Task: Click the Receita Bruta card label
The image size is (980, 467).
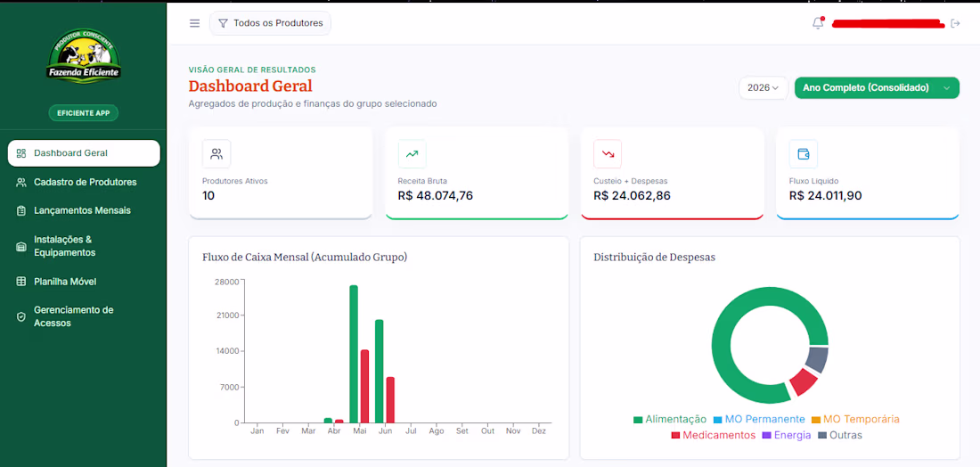Action: [x=422, y=181]
